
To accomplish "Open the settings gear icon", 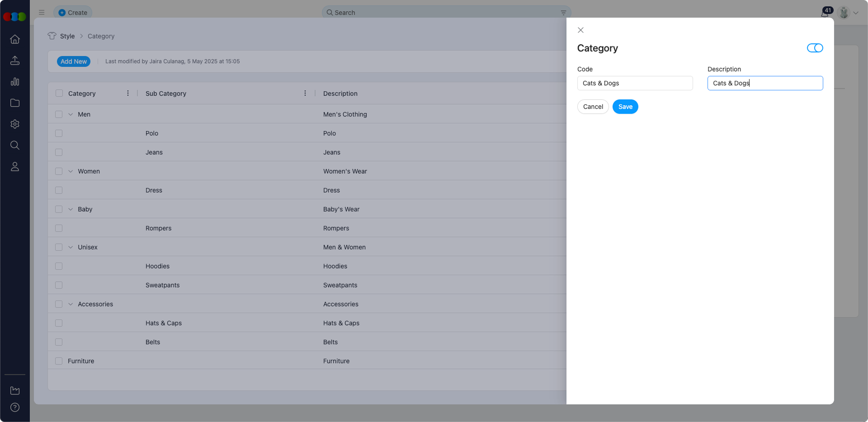I will point(15,124).
